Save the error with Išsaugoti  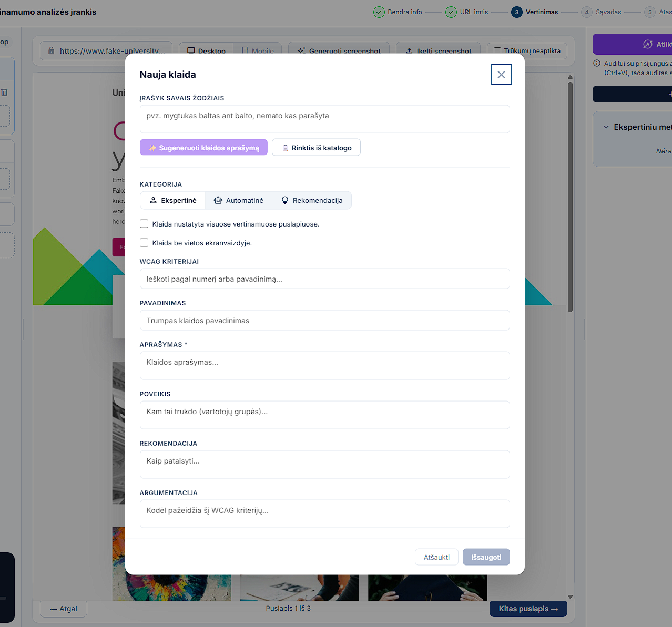[486, 557]
